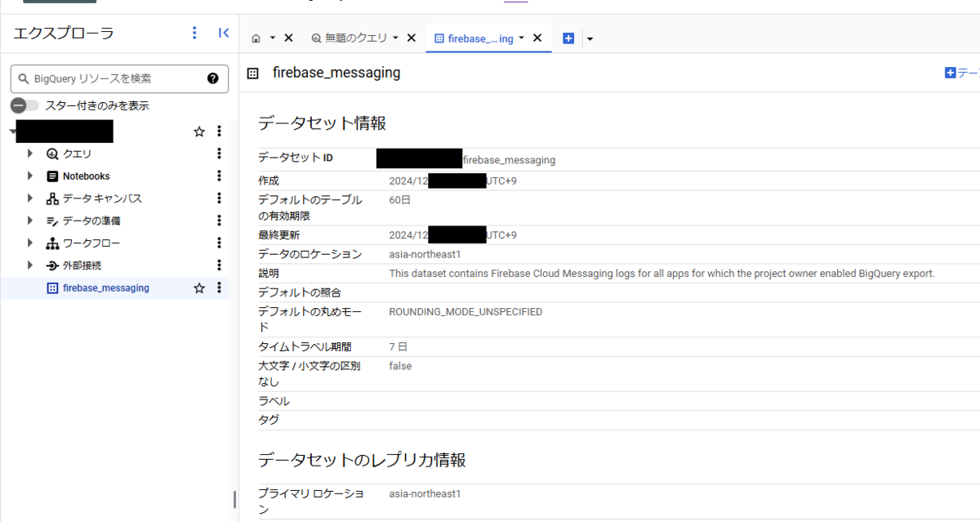
Task: Open more options for Notebooks row
Action: 219,176
